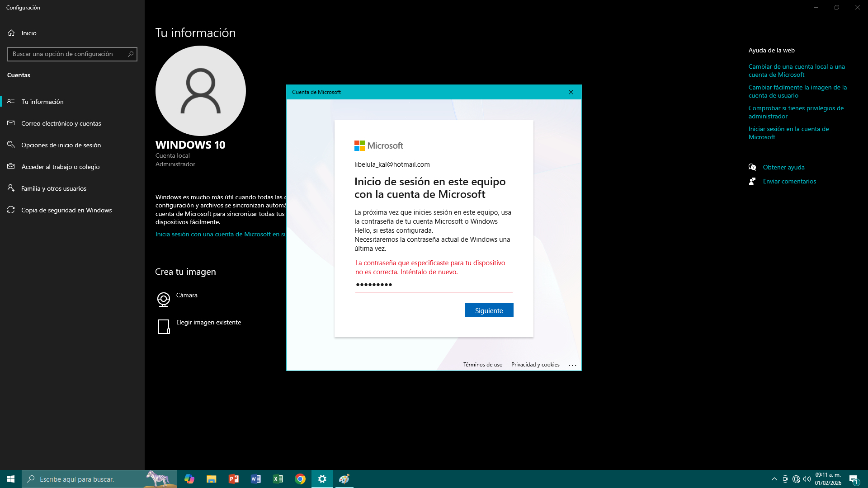Screen dimensions: 868x488
Task: Open Correo electrónico y cuentas
Action: click(72, 123)
